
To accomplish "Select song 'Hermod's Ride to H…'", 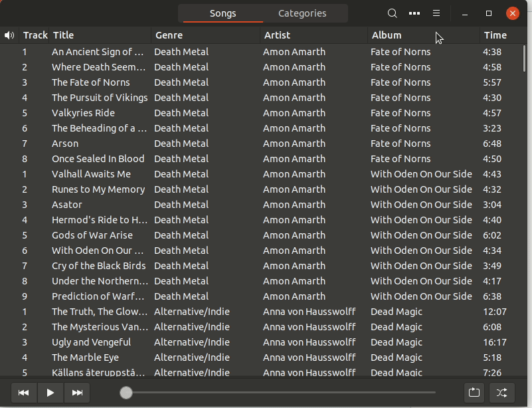I will coord(100,220).
